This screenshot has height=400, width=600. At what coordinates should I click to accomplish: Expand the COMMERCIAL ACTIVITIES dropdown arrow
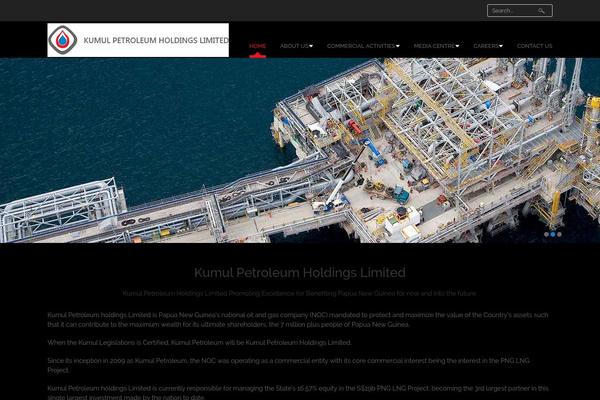(x=398, y=46)
